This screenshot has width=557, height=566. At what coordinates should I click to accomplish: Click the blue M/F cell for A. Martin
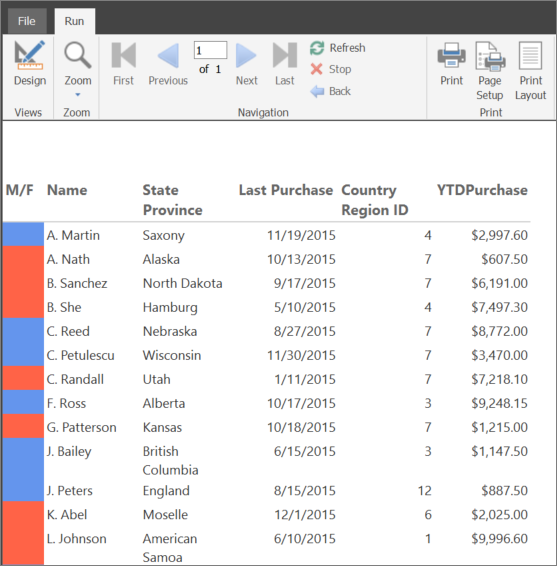coord(23,234)
